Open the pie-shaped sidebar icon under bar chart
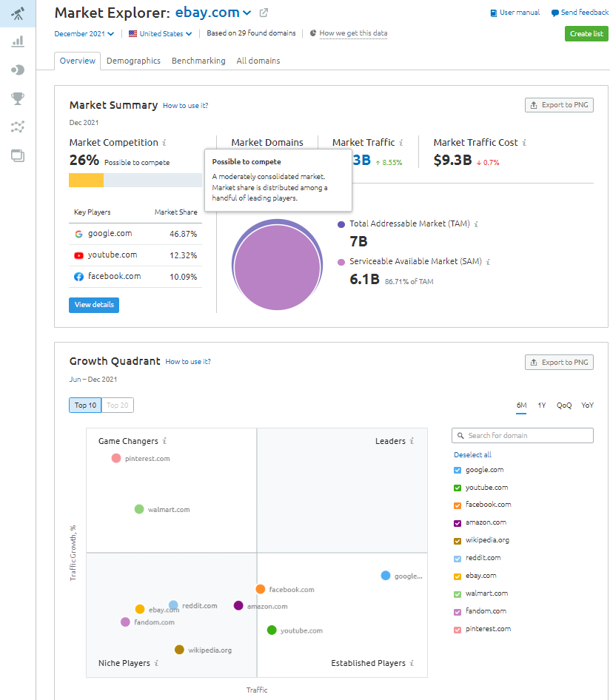610x700 pixels. click(18, 70)
